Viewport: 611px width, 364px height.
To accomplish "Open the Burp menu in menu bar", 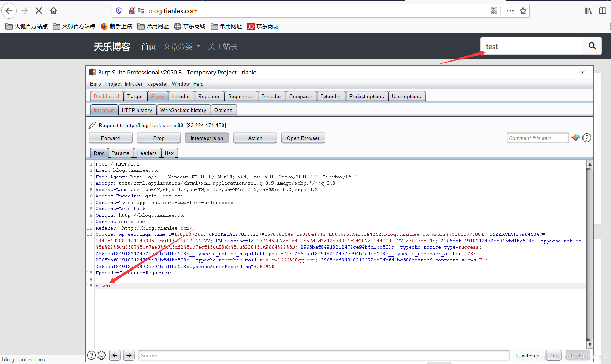I will tap(96, 84).
